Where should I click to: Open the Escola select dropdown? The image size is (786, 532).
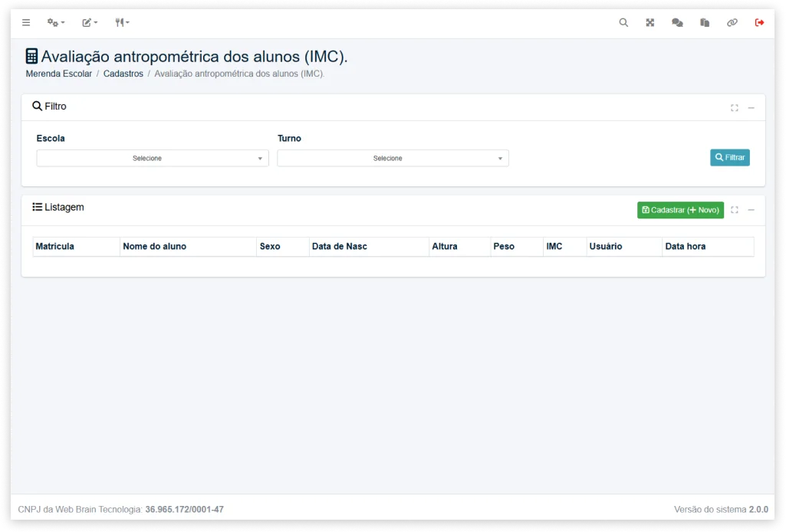tap(153, 159)
